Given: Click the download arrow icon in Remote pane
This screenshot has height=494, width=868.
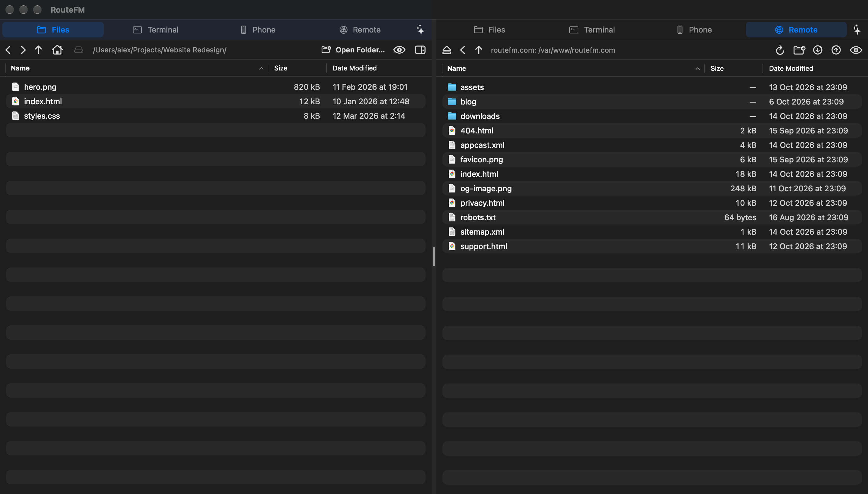Looking at the screenshot, I should point(817,50).
